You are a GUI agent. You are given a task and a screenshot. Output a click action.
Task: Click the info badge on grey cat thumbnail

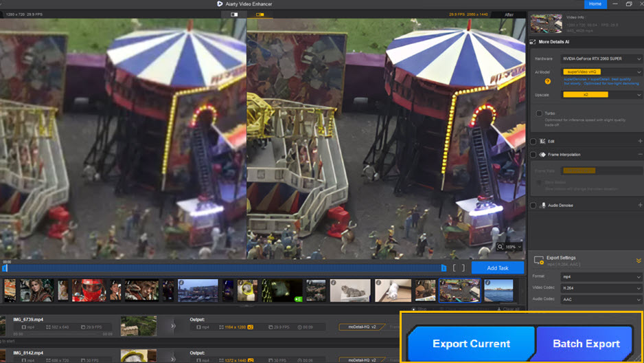[334, 283]
